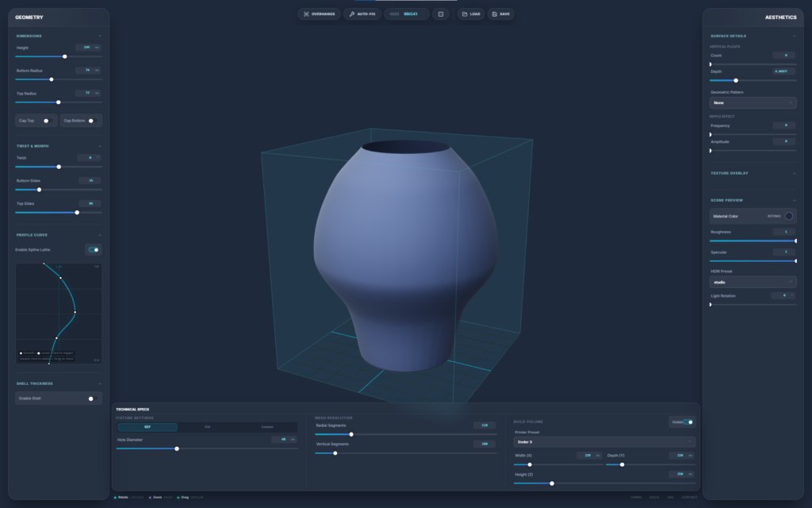Expand the Texture Overlay section
The width and height of the screenshot is (812, 508).
tap(794, 173)
